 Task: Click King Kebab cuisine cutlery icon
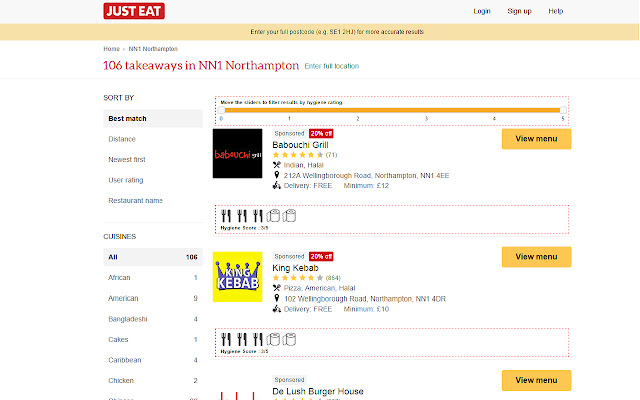pyautogui.click(x=277, y=288)
